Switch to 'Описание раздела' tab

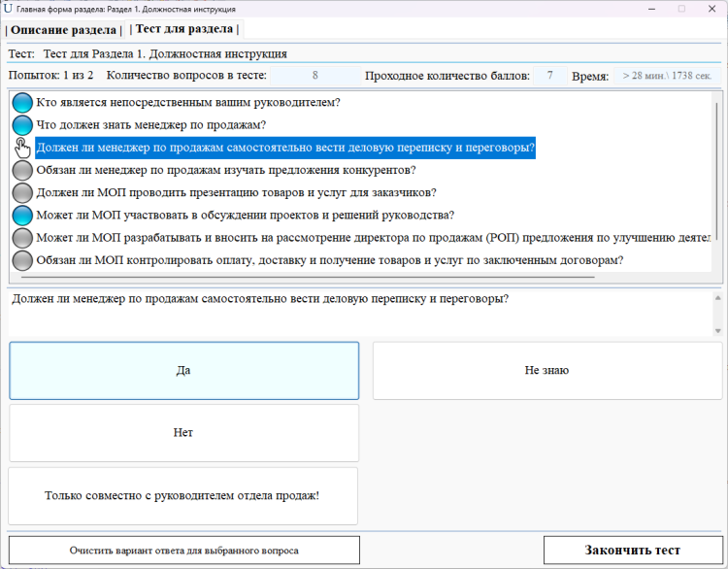tap(63, 30)
